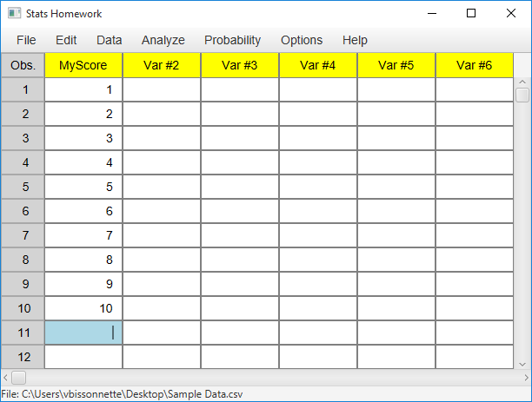Select row header 8
This screenshot has height=402, width=532.
tap(23, 260)
